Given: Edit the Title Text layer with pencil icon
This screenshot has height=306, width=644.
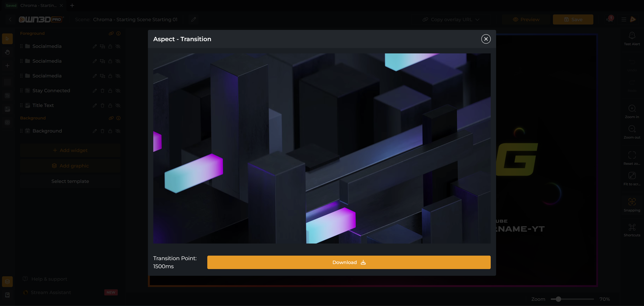Looking at the screenshot, I should 95,105.
